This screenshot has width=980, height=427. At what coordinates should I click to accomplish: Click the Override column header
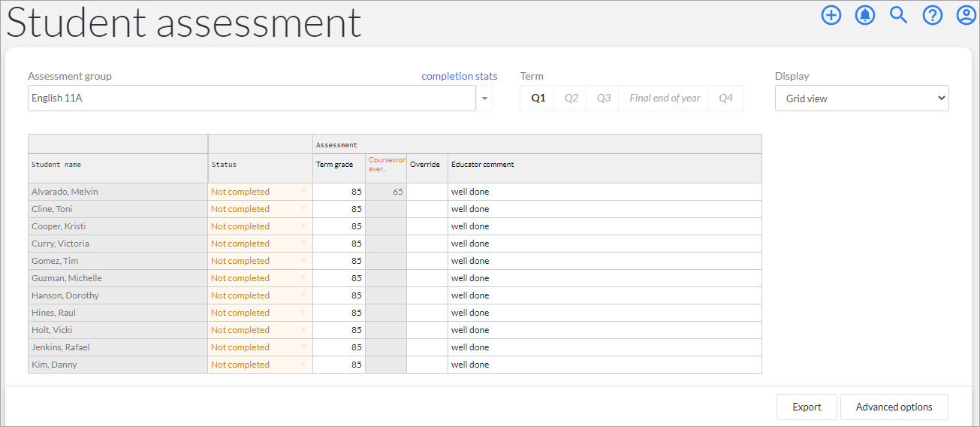click(427, 168)
